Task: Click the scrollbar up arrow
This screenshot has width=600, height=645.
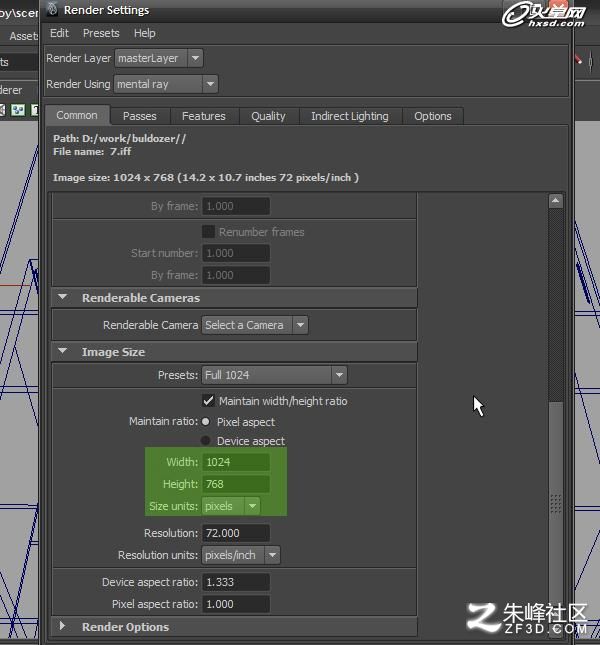Action: pos(556,201)
